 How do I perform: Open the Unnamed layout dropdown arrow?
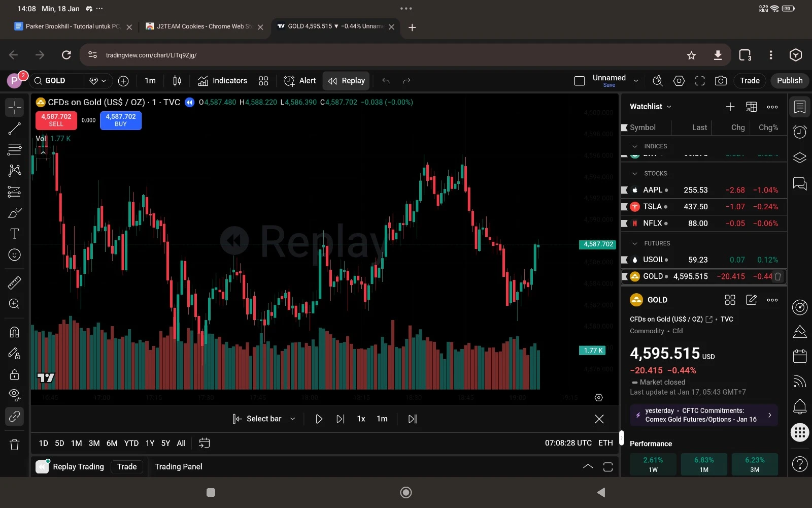[x=636, y=81]
